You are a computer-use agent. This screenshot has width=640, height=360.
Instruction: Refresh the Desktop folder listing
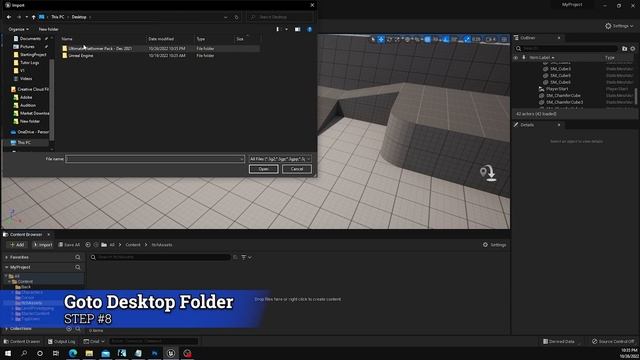tap(236, 17)
